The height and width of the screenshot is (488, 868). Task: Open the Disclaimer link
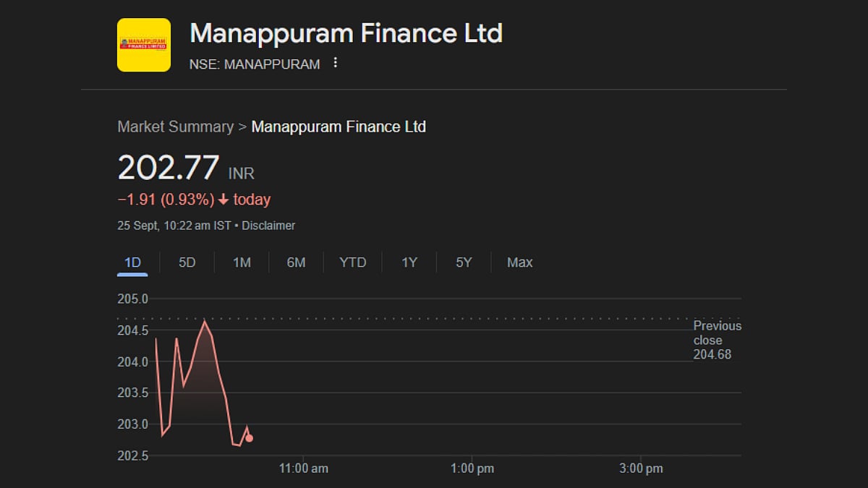(268, 226)
